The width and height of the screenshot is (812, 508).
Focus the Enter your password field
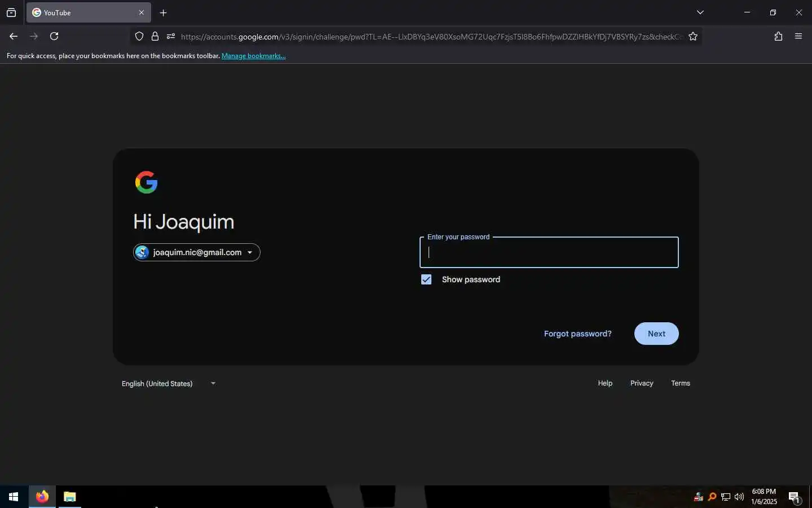[549, 252]
